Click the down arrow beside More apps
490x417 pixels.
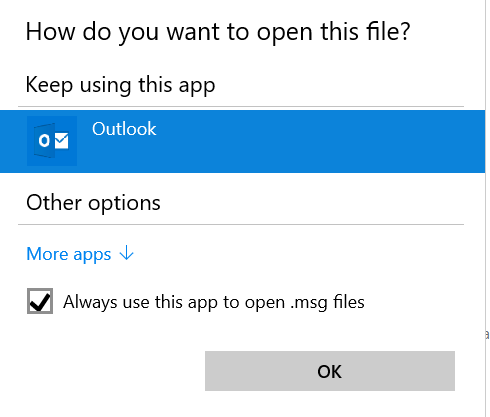126,253
